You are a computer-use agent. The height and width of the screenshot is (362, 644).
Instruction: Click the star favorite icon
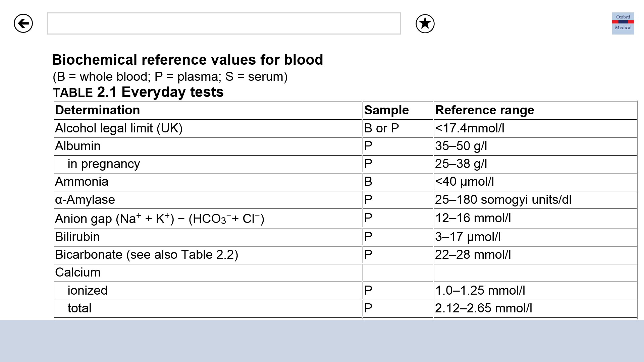tap(425, 24)
